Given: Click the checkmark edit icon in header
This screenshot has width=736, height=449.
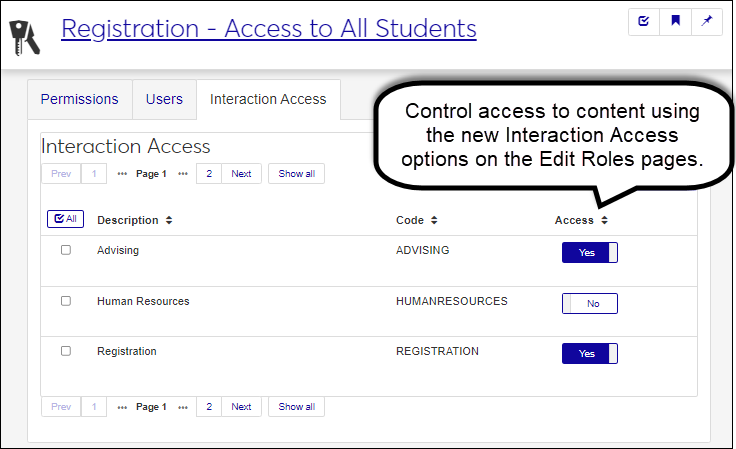Looking at the screenshot, I should tap(644, 21).
